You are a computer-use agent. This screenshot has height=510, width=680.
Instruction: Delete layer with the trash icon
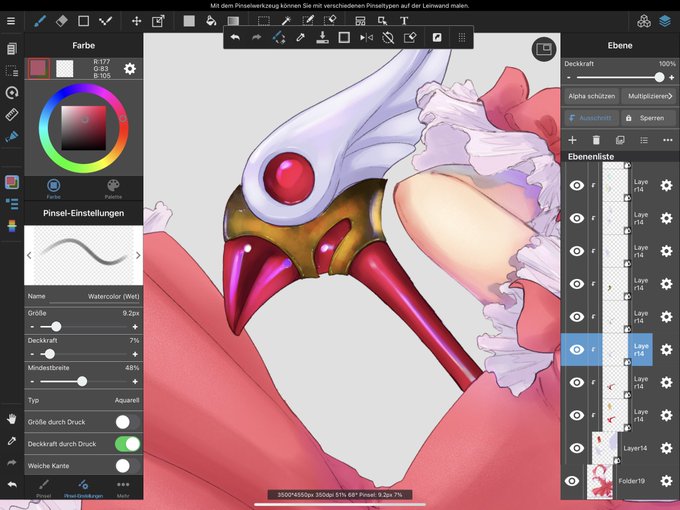pos(596,140)
